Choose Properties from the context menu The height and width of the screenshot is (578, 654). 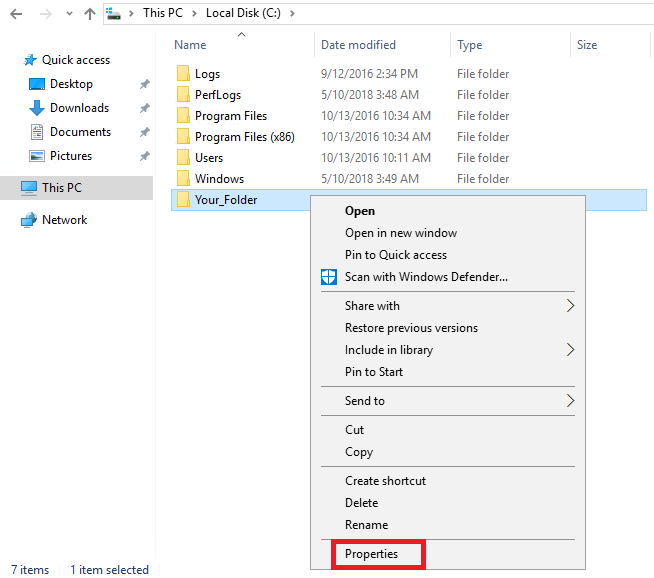point(371,554)
